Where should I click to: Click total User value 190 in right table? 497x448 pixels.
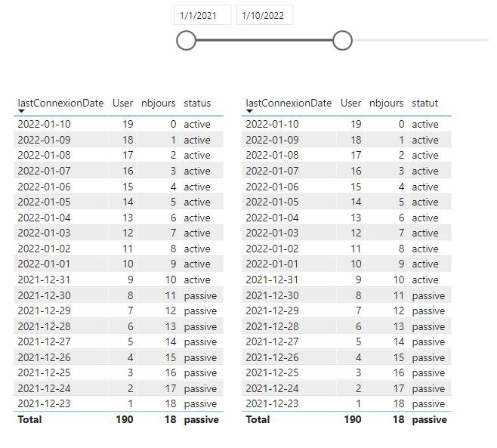coord(353,420)
